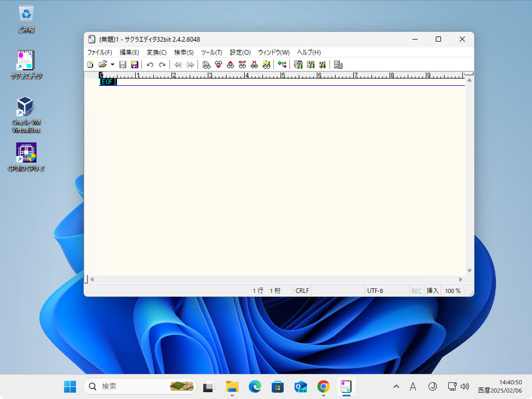Click the CRLF line-ending indicator
Image resolution: width=532 pixels, height=399 pixels.
coord(302,291)
